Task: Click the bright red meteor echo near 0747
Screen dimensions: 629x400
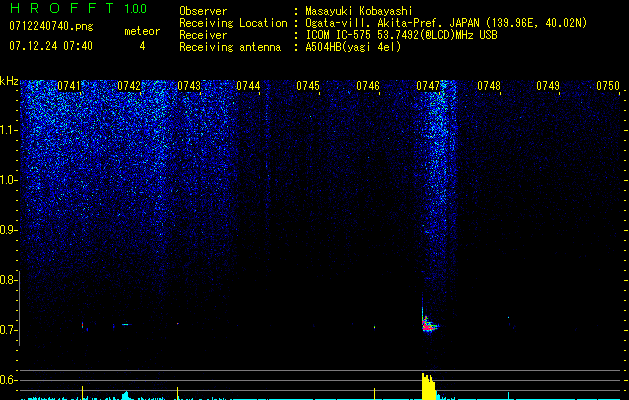Action: coord(428,325)
